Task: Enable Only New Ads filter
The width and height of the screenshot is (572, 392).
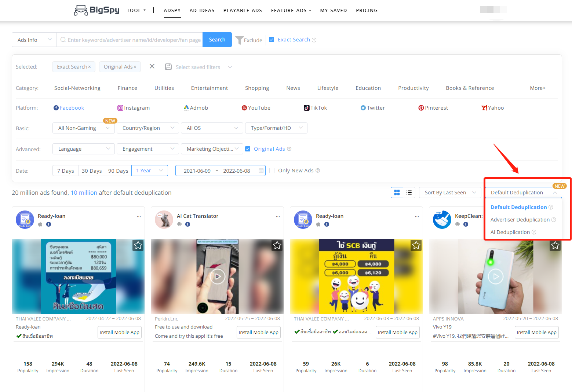Action: 272,171
